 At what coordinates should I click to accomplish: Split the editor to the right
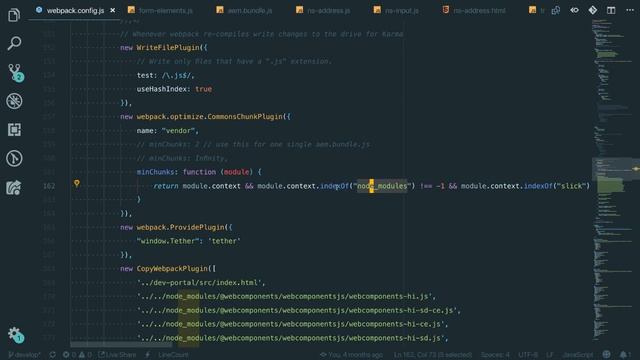[611, 10]
